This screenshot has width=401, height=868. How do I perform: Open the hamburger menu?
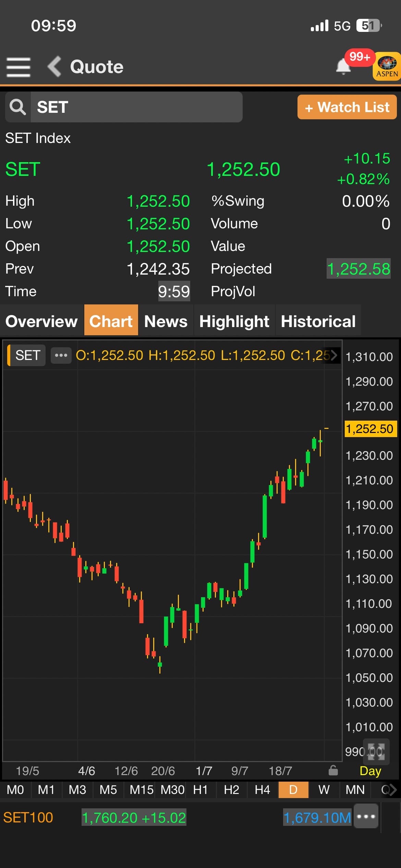click(19, 67)
